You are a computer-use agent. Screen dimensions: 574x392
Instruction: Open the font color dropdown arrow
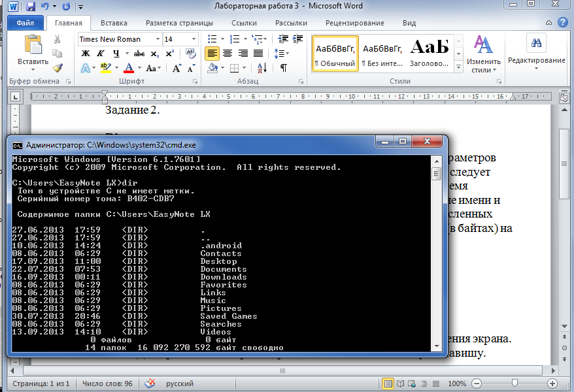click(x=139, y=68)
